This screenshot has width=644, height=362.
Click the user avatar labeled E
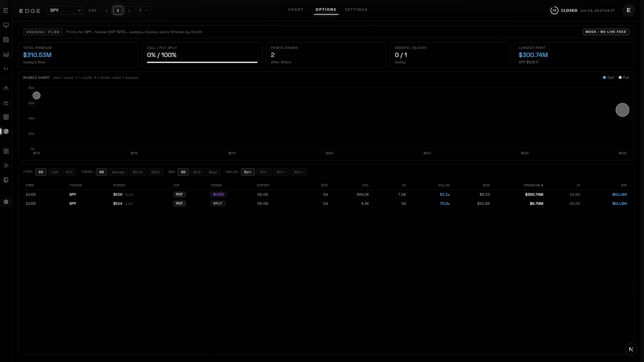click(629, 10)
